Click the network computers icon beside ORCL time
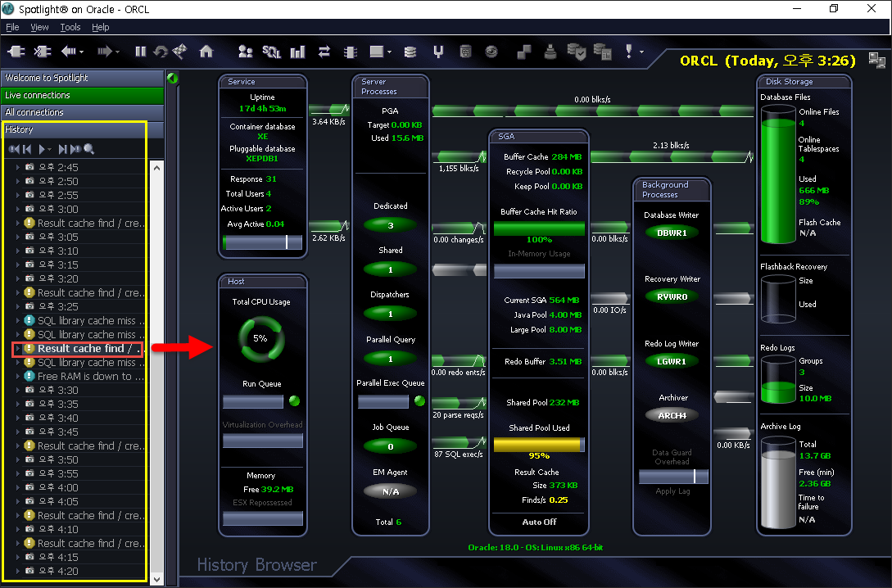892x588 pixels. pos(876,60)
